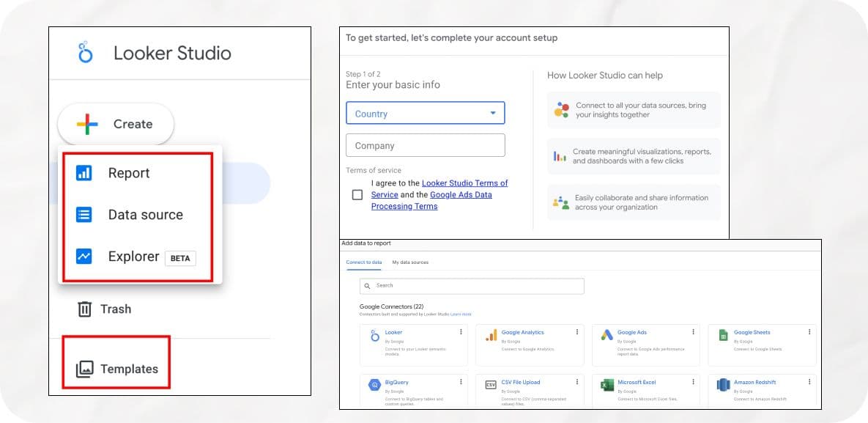Click the Create meaningful visualizations bars icon
Screen dimensions: 868x423
(560, 156)
